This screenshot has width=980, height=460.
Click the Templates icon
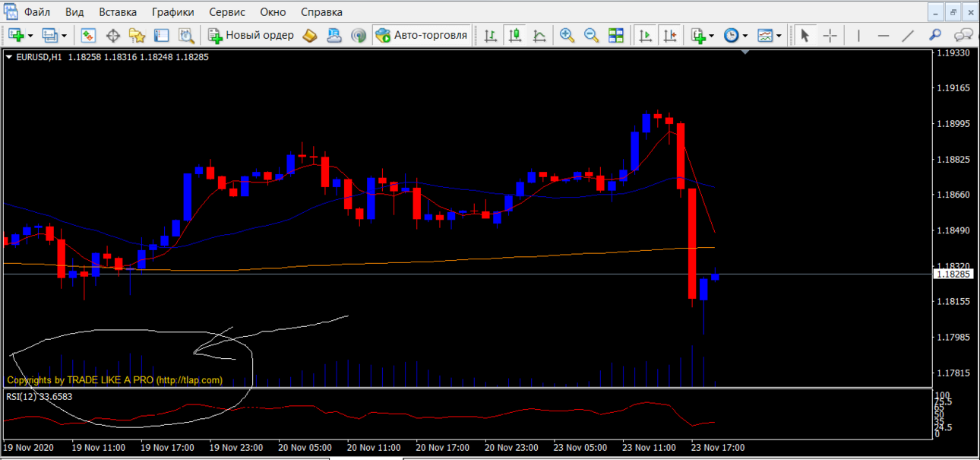(x=765, y=35)
